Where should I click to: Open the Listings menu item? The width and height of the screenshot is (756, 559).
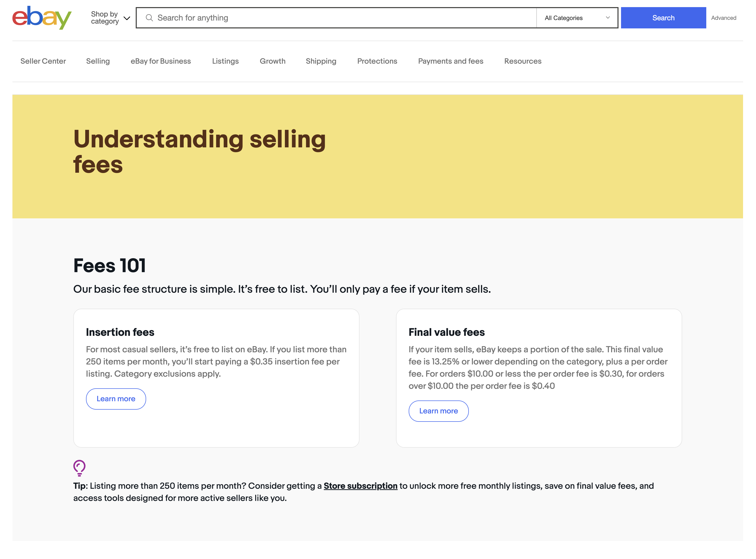point(225,61)
